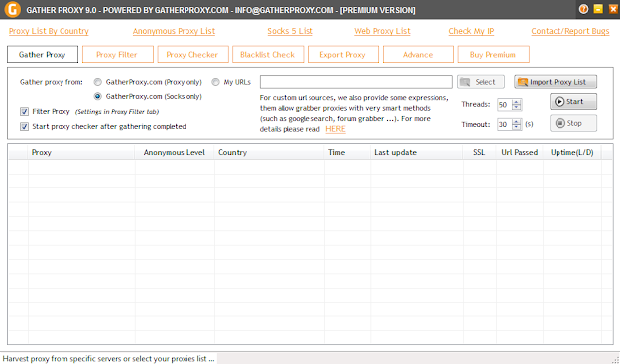Viewport: 620px width, 364px height.
Task: Decrease Threads value with down arrow
Action: [x=517, y=107]
